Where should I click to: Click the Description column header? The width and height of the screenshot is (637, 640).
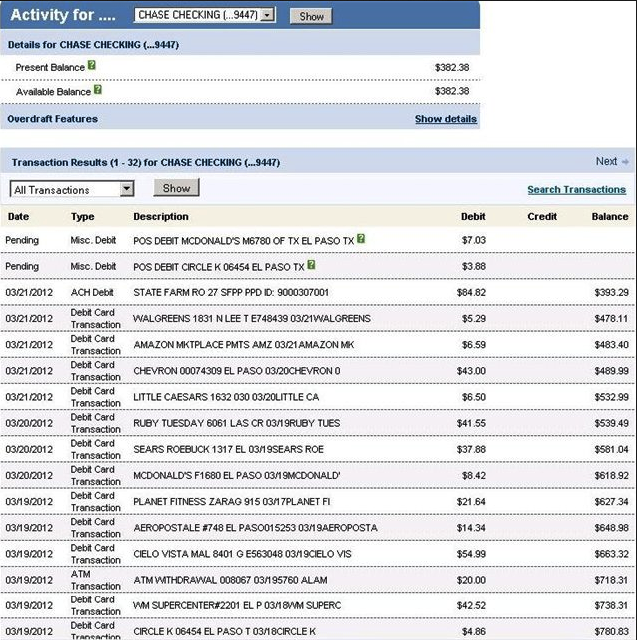pos(160,216)
